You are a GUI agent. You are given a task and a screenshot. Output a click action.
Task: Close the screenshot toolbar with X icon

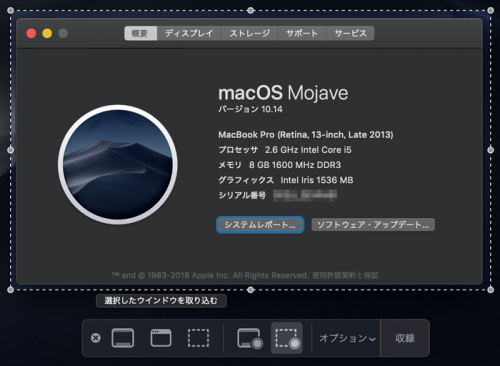96,338
